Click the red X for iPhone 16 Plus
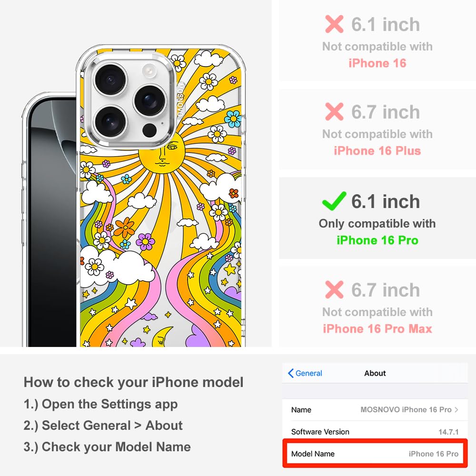The height and width of the screenshot is (476, 476). point(334,112)
